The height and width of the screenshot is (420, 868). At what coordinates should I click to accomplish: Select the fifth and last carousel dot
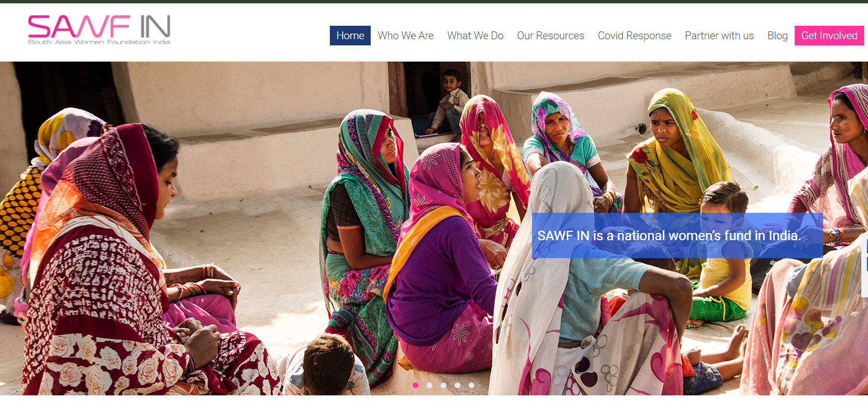coord(472,385)
